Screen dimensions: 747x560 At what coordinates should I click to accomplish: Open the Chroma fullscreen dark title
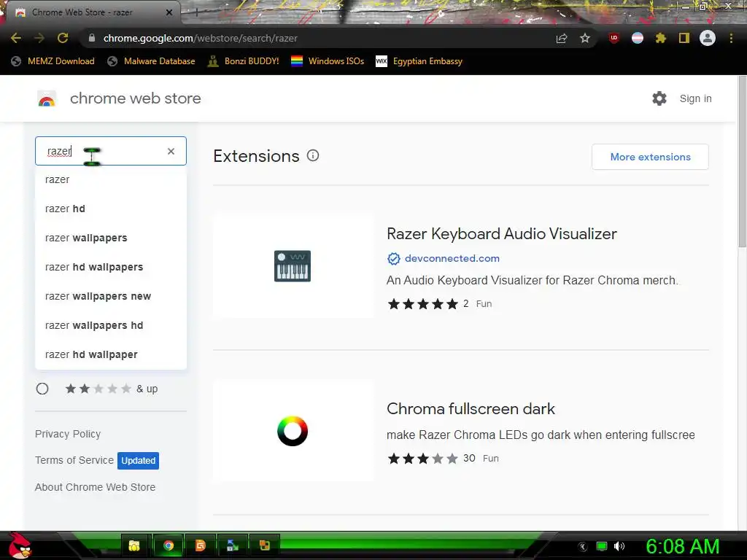click(x=471, y=408)
